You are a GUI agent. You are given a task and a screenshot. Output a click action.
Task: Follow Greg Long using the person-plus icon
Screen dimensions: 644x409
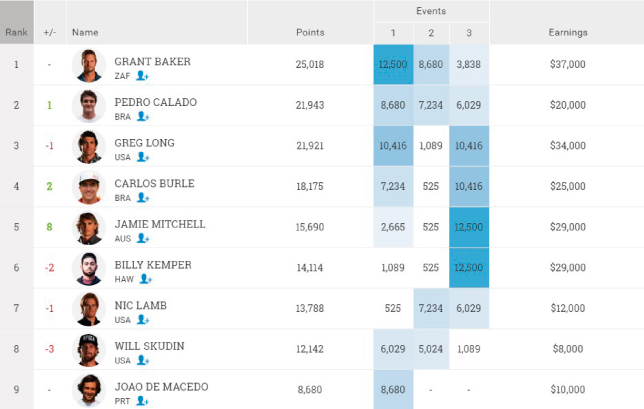tap(143, 157)
